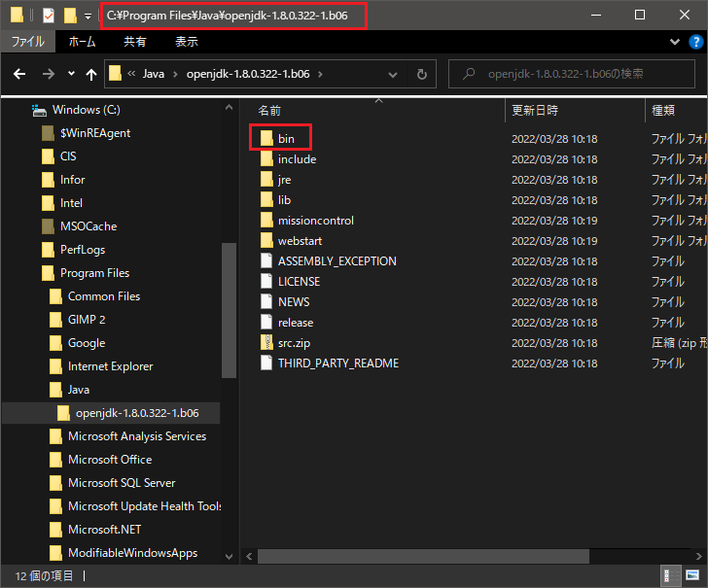Viewport: 708px width, 588px height.
Task: Click the horizontal scrollbar under file list
Action: [423, 556]
